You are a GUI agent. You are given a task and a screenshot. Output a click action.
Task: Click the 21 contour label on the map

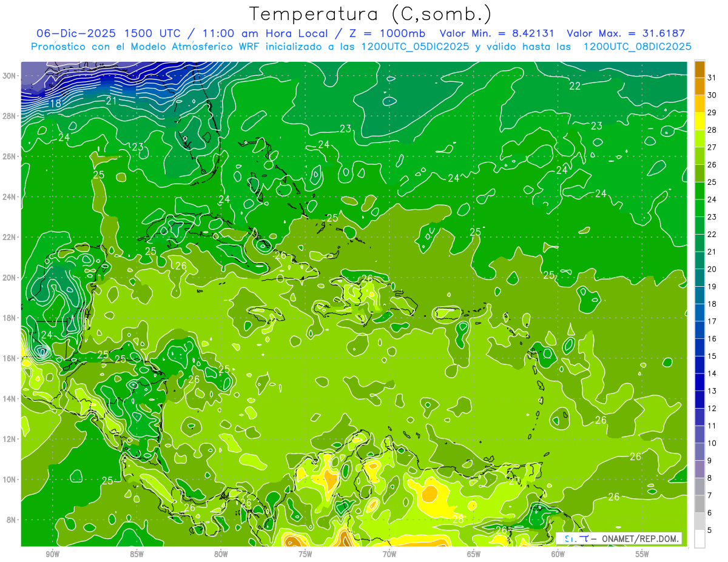[x=111, y=101]
